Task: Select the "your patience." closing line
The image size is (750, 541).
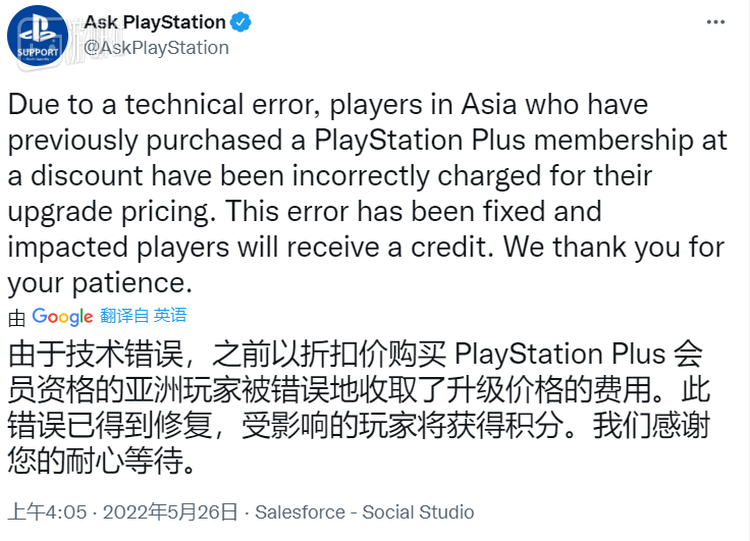Action: (100, 283)
